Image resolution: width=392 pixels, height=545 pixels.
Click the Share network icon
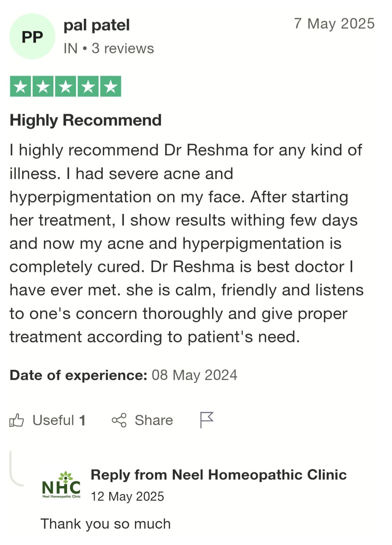tap(119, 420)
